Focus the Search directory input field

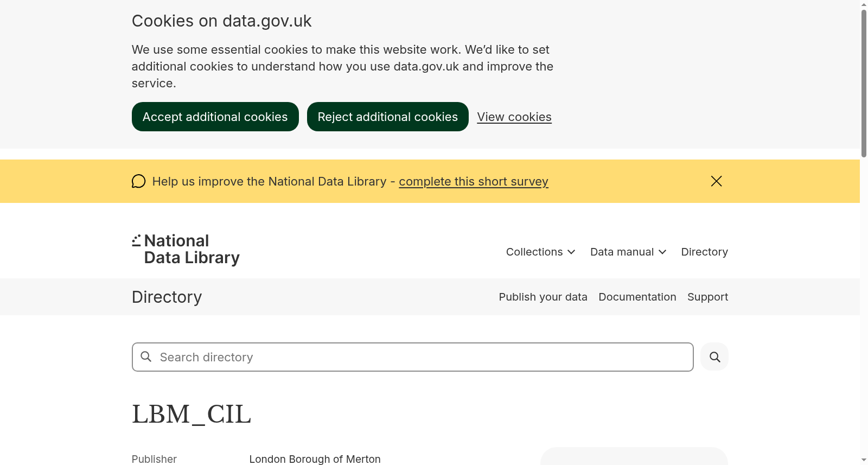click(x=413, y=357)
